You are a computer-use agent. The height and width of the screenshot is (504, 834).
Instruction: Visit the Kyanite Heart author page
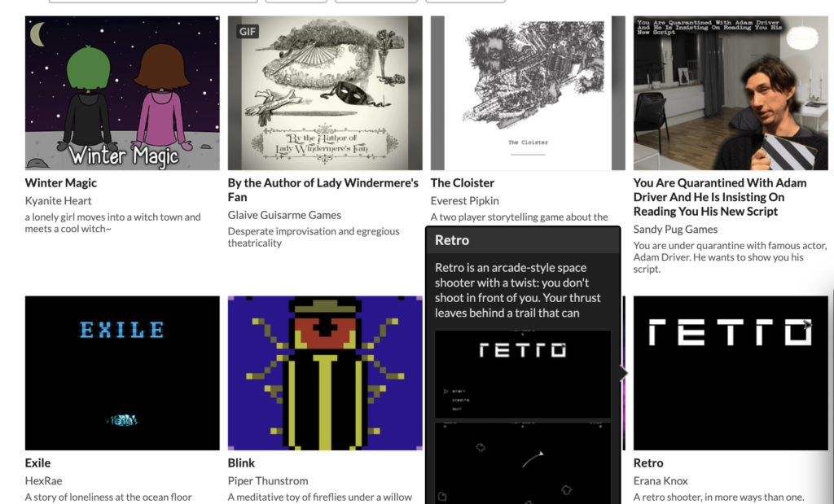(58, 201)
